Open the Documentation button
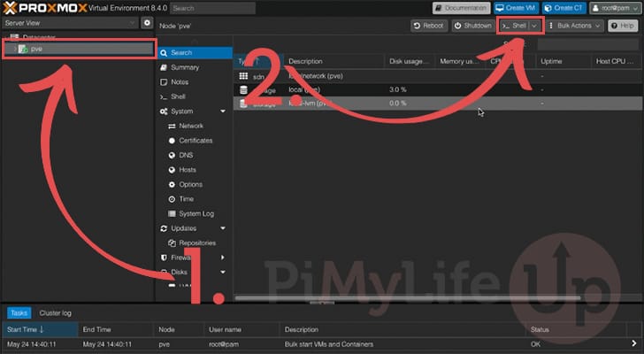 point(461,8)
